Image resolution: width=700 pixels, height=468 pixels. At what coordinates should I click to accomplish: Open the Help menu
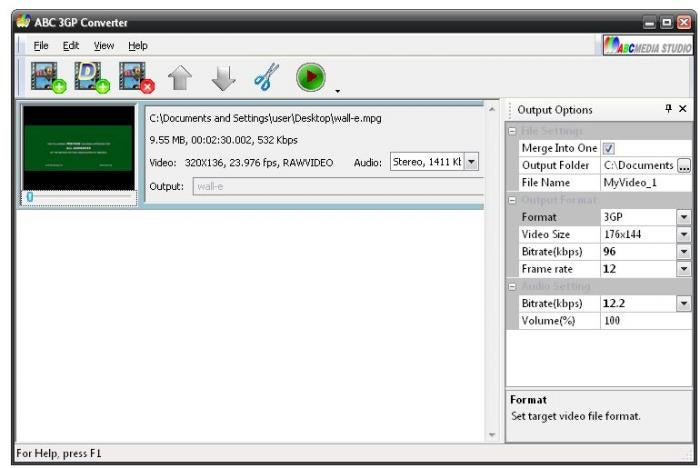click(x=138, y=46)
